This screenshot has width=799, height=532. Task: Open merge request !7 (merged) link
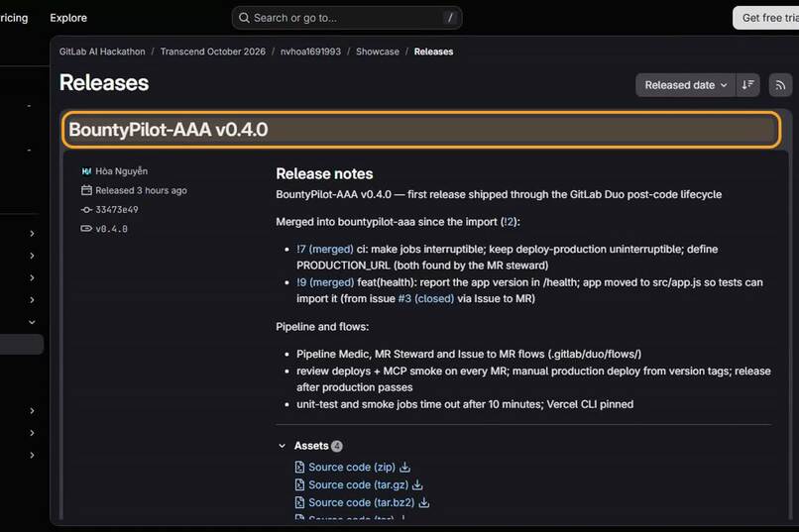click(x=324, y=249)
